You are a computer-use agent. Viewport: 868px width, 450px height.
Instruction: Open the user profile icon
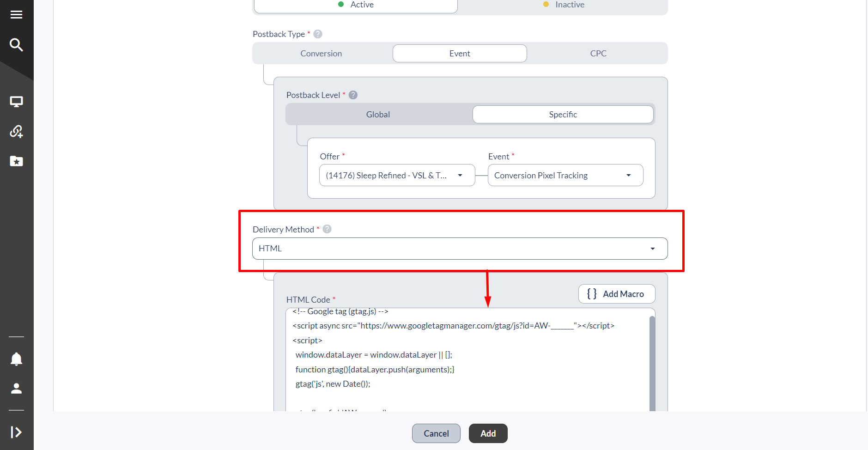click(16, 389)
